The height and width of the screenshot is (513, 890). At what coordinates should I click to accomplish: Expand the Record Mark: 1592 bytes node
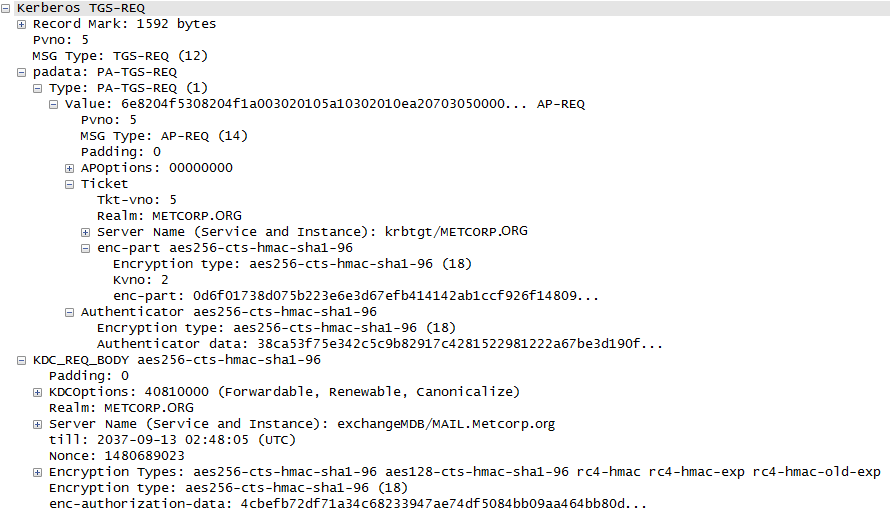22,24
